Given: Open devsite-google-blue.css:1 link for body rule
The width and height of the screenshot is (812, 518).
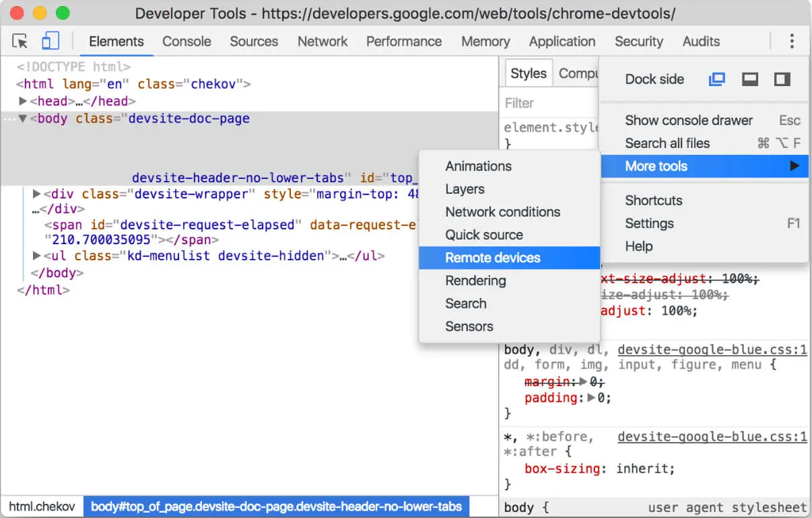Looking at the screenshot, I should (x=712, y=350).
